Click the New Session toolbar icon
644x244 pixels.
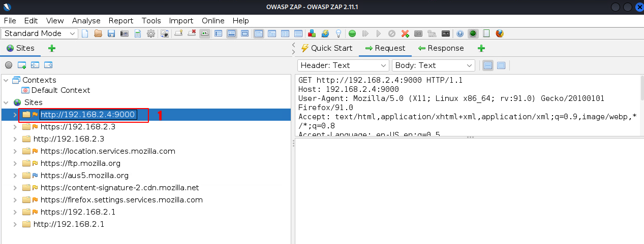tap(85, 33)
